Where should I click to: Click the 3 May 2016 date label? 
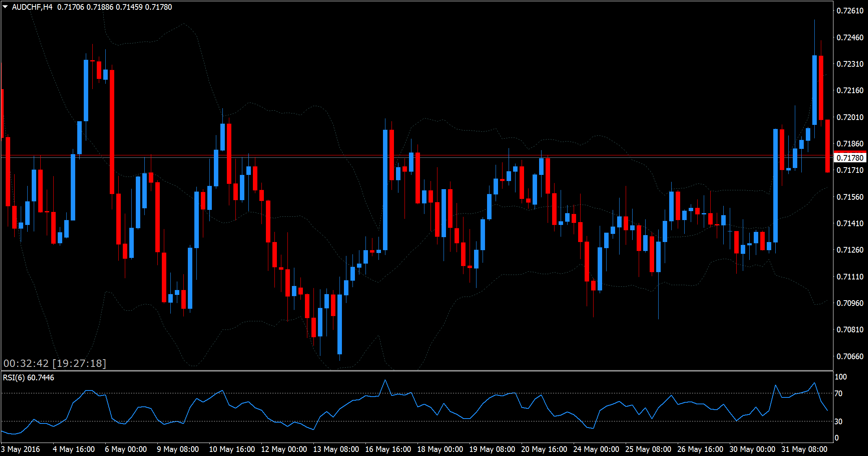coord(21,449)
